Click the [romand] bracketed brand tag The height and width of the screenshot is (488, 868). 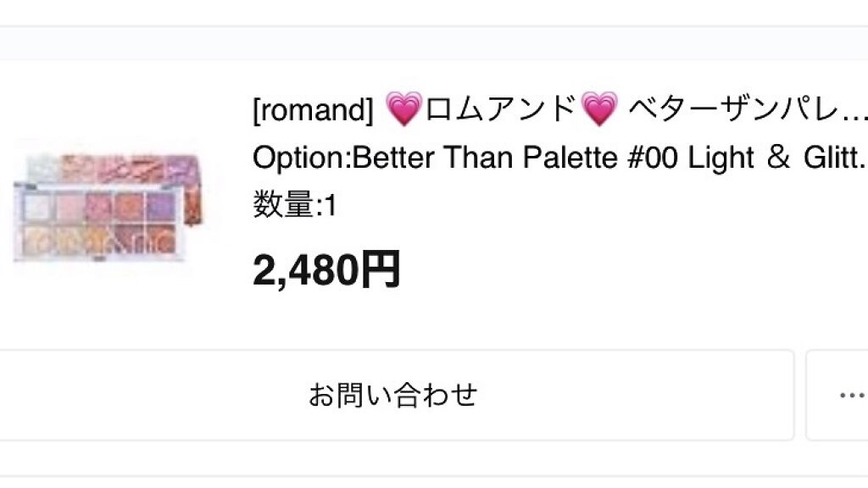(x=313, y=110)
